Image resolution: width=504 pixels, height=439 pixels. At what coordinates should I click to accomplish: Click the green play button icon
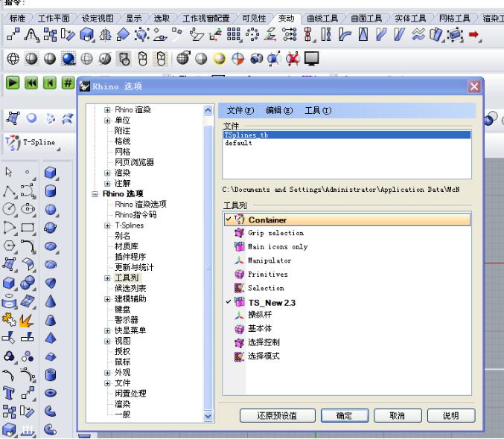tap(13, 83)
